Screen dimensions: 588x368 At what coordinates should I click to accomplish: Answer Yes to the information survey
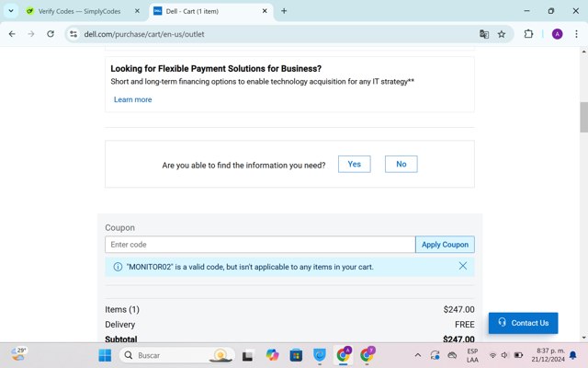pos(355,164)
